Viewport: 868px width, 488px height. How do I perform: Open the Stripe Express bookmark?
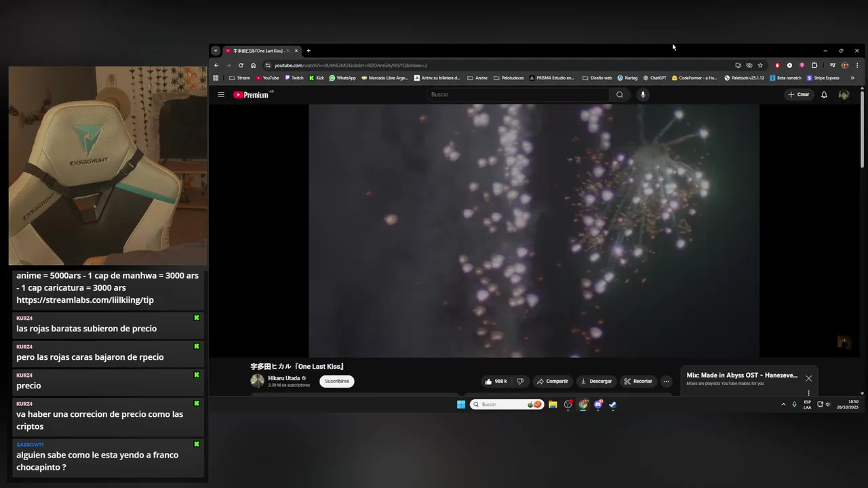823,78
